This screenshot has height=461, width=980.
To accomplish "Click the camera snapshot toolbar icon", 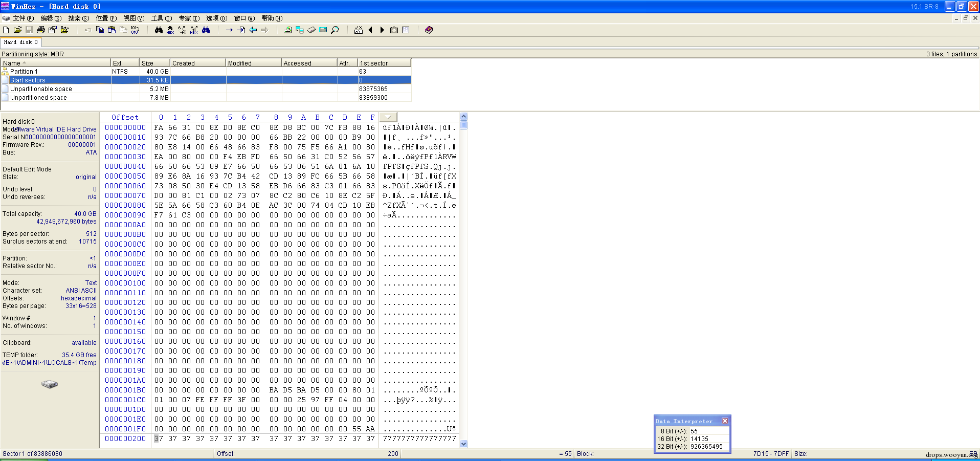I will click(x=394, y=30).
